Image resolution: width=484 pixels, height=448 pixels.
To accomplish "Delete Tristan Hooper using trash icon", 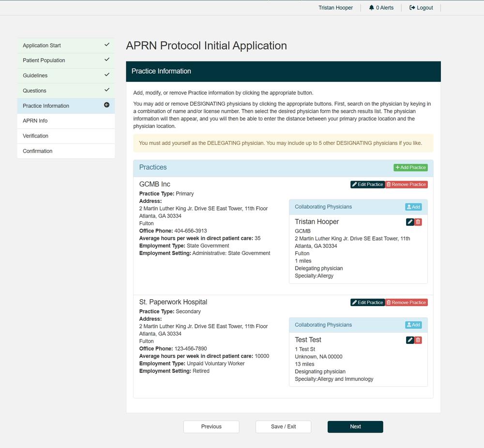I will point(418,222).
